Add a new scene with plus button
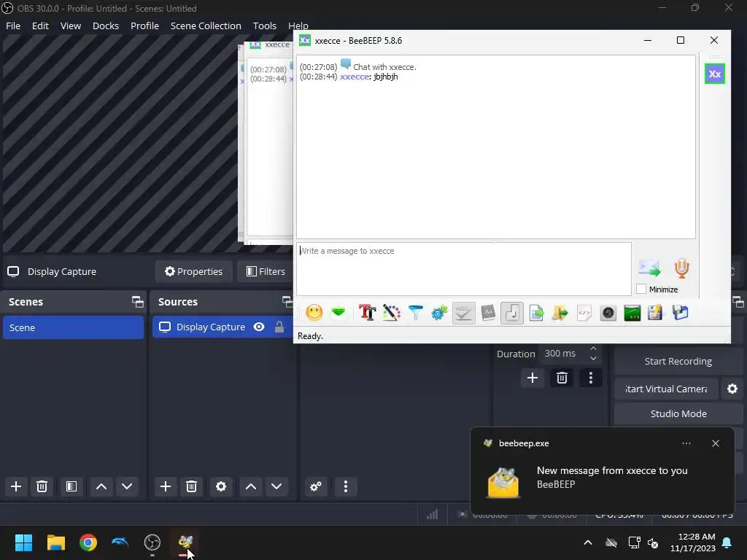Image resolution: width=747 pixels, height=560 pixels. tap(16, 486)
